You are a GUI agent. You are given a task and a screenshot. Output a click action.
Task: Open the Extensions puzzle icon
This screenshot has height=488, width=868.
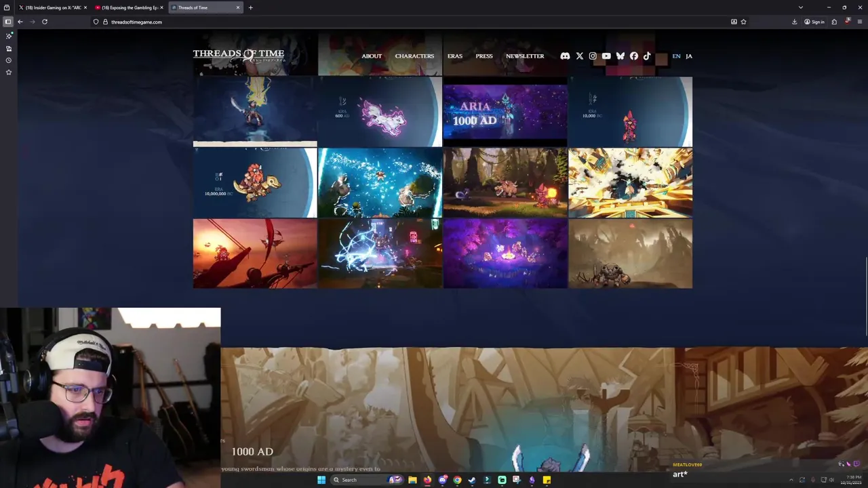pyautogui.click(x=834, y=22)
